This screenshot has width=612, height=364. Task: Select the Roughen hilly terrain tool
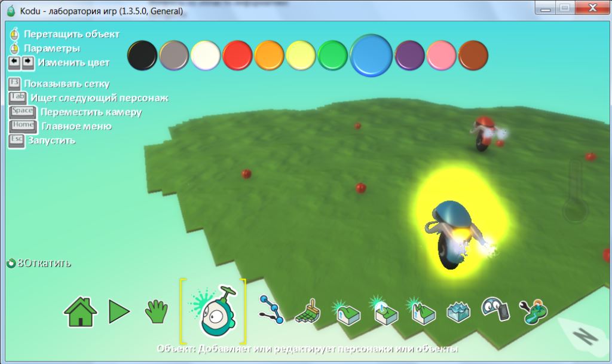click(x=421, y=311)
